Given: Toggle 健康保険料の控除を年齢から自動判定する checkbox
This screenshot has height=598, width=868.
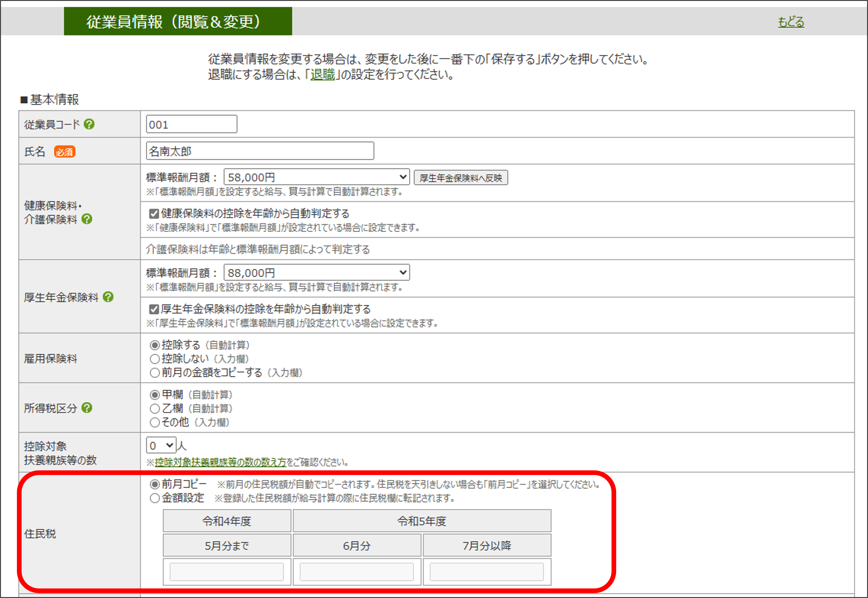Looking at the screenshot, I should 154,213.
